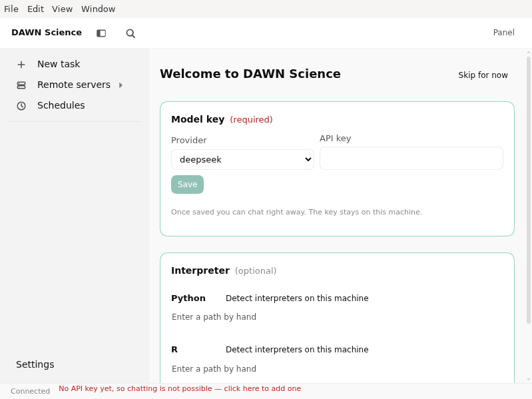Click the Save button

[x=187, y=185]
